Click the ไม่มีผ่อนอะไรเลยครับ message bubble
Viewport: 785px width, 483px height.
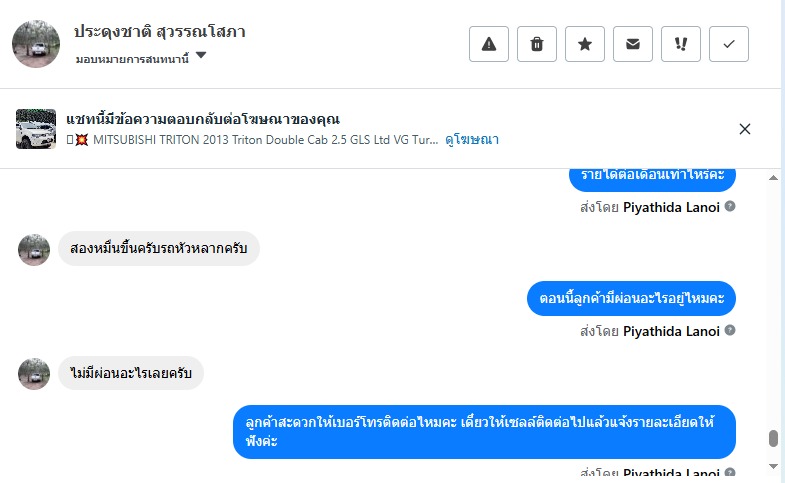coord(131,373)
